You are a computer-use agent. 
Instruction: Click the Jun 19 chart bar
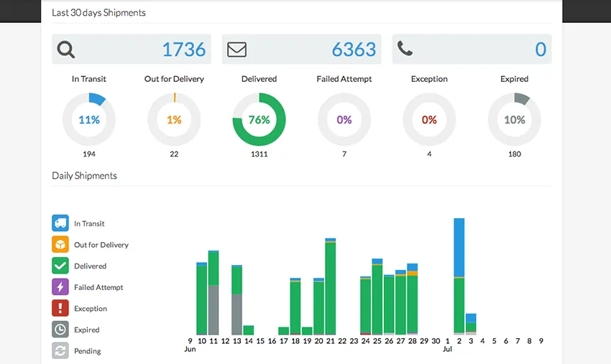307,331
